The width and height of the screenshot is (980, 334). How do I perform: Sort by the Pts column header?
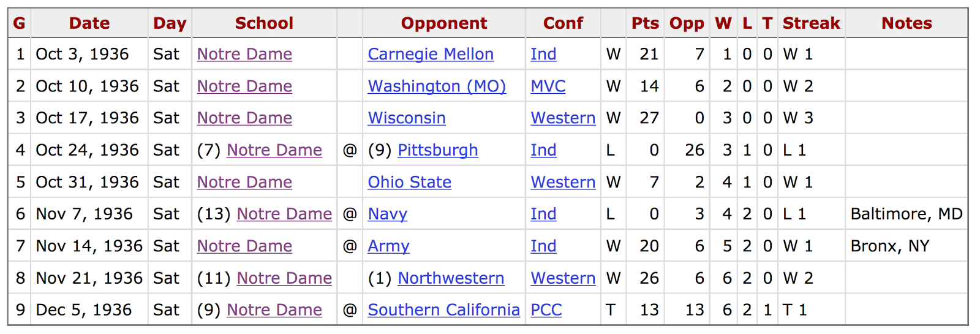(x=645, y=23)
